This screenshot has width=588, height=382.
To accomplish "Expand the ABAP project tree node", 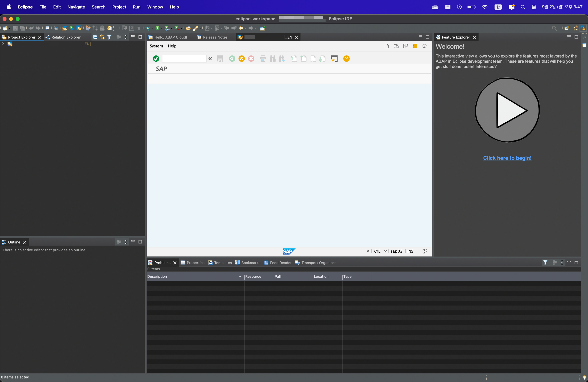I will [3, 44].
